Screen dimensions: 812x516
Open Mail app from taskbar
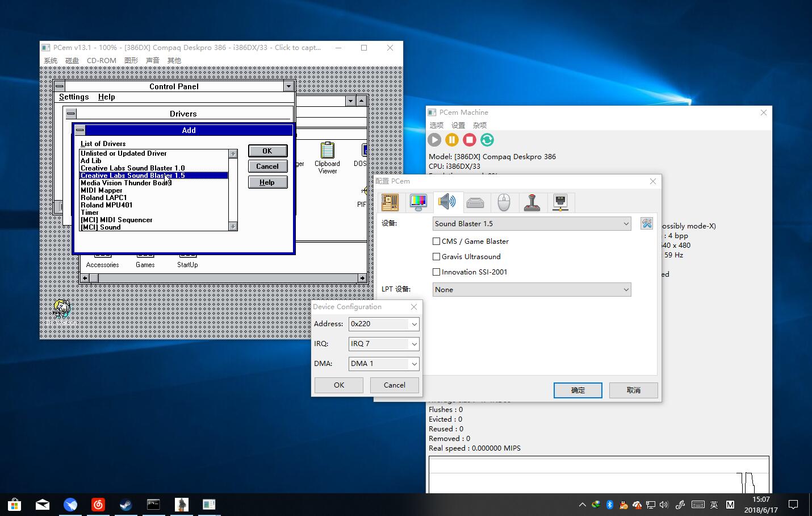click(43, 504)
